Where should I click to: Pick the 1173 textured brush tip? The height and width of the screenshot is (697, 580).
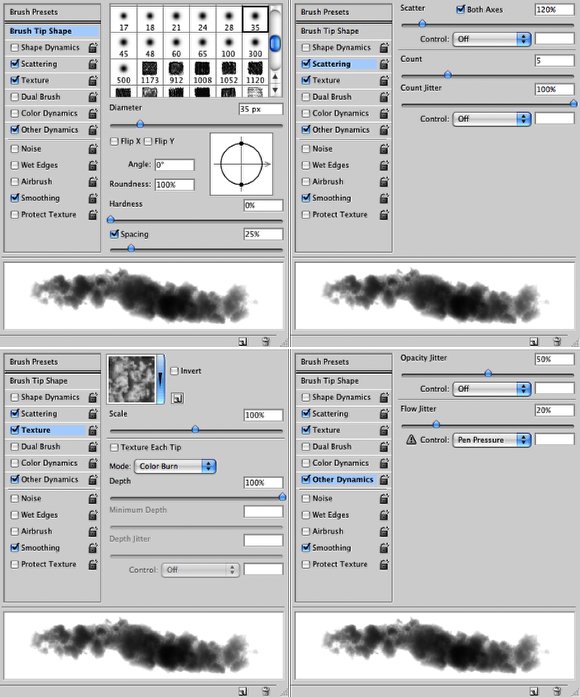[150, 72]
